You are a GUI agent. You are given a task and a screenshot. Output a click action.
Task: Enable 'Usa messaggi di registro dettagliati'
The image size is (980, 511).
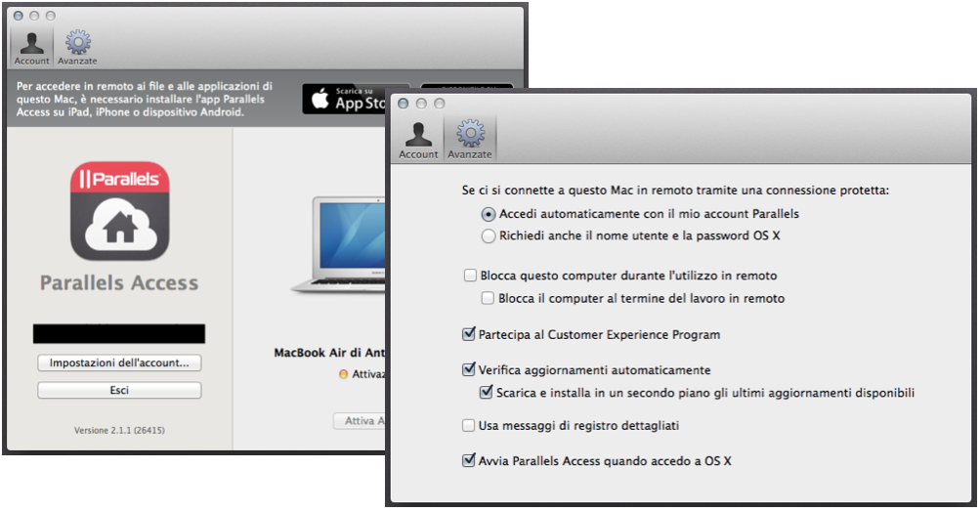tap(469, 425)
